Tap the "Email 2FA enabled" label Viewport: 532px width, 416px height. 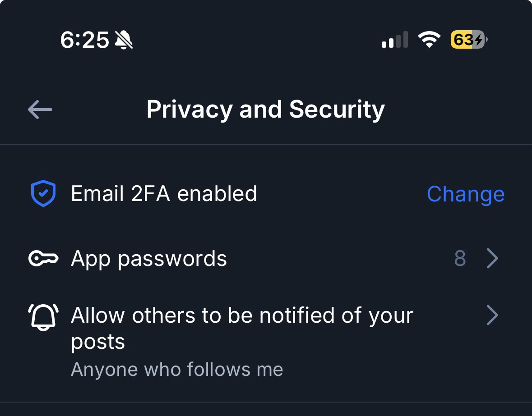(x=164, y=194)
